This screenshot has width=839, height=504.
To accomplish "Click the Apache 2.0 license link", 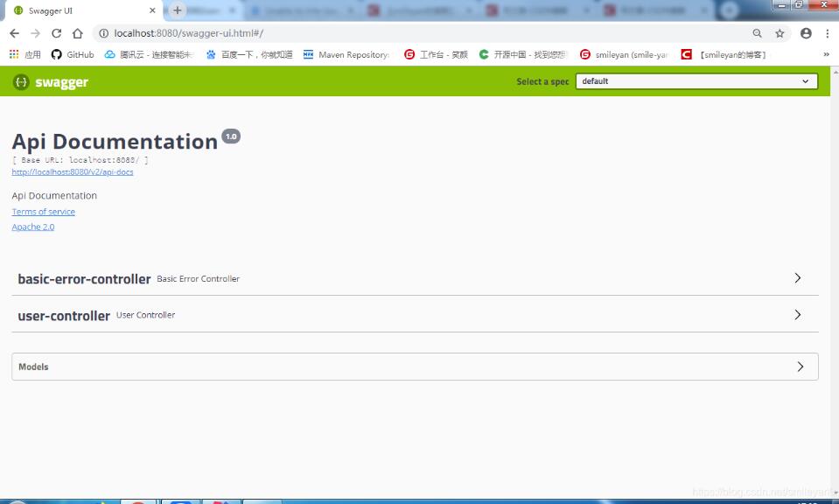I will (31, 227).
